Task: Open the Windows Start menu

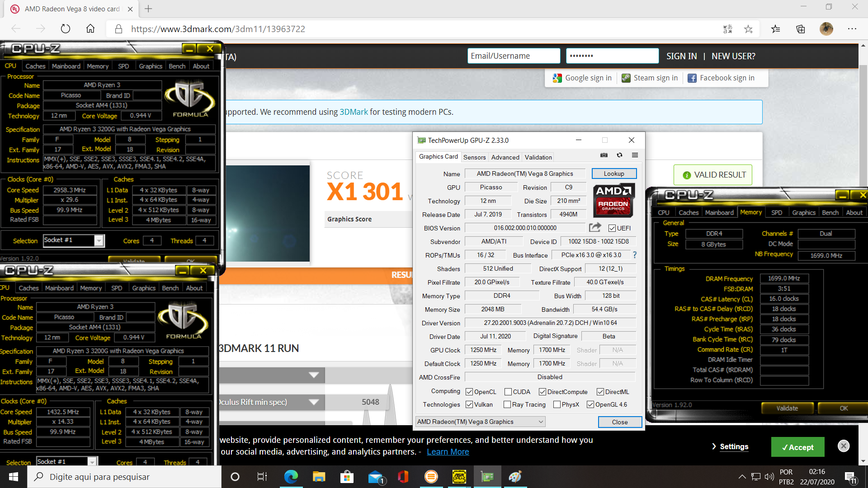Action: tap(14, 477)
